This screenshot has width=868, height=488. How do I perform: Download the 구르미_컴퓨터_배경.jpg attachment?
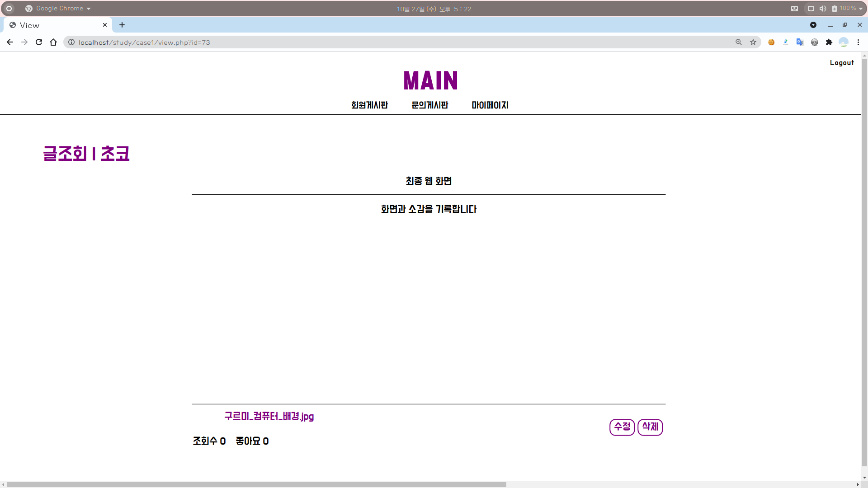pos(269,416)
